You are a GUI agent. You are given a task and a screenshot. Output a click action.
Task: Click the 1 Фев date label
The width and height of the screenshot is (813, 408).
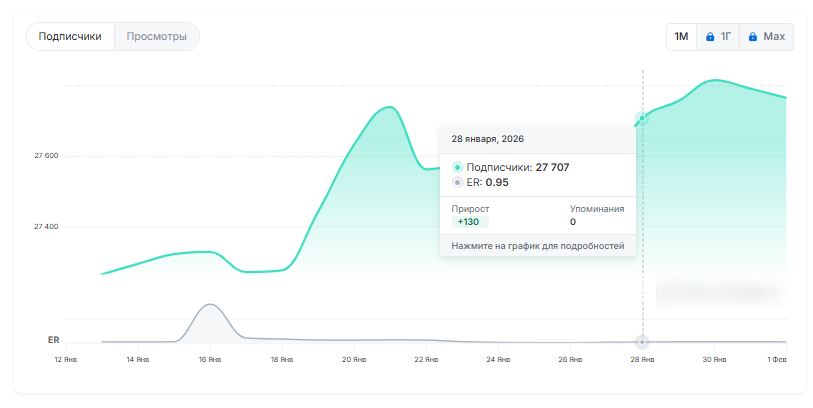pyautogui.click(x=777, y=360)
